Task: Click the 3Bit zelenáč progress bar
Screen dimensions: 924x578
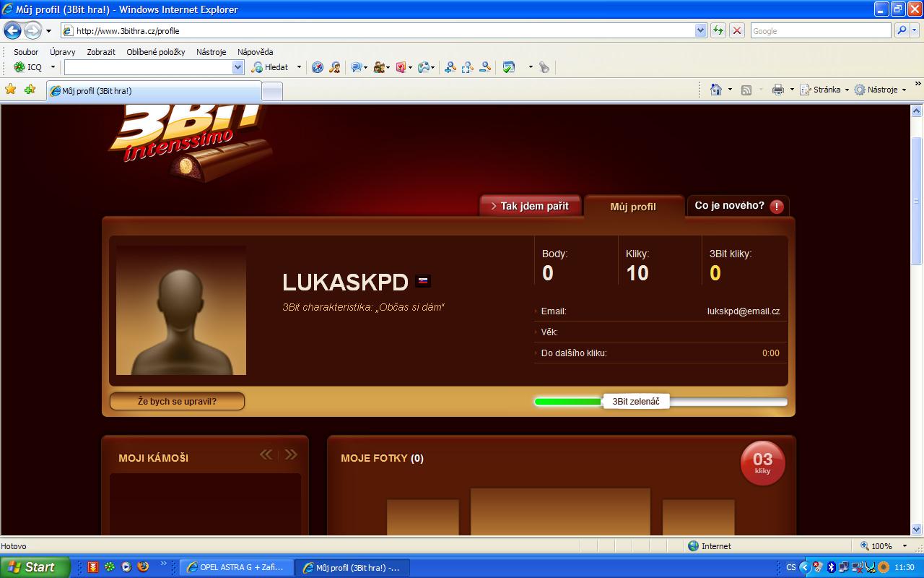Action: (x=660, y=402)
